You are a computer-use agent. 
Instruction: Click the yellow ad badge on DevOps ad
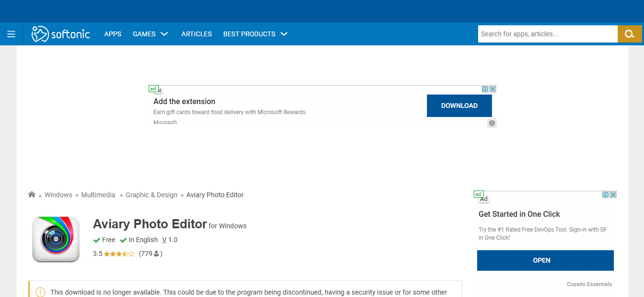479,194
